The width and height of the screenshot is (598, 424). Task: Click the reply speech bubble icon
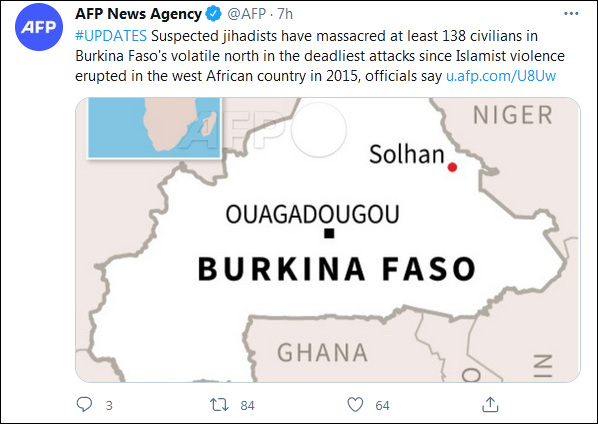pos(84,405)
